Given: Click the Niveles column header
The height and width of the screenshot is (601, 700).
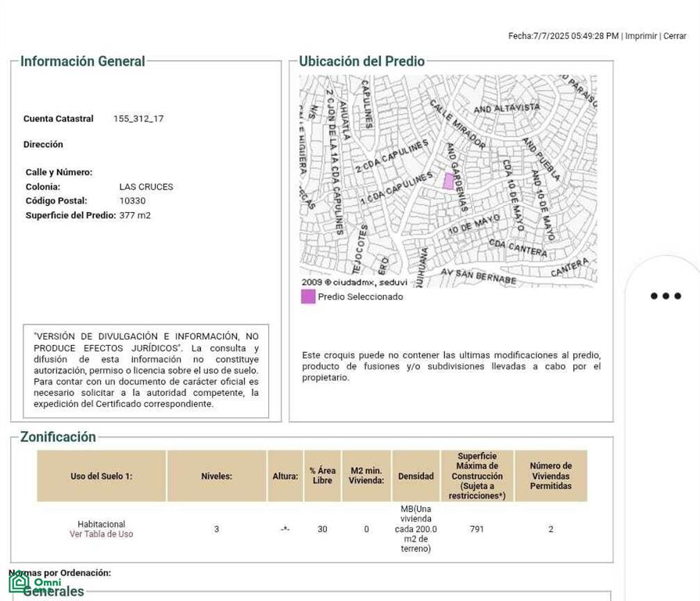Looking at the screenshot, I should point(217,476).
